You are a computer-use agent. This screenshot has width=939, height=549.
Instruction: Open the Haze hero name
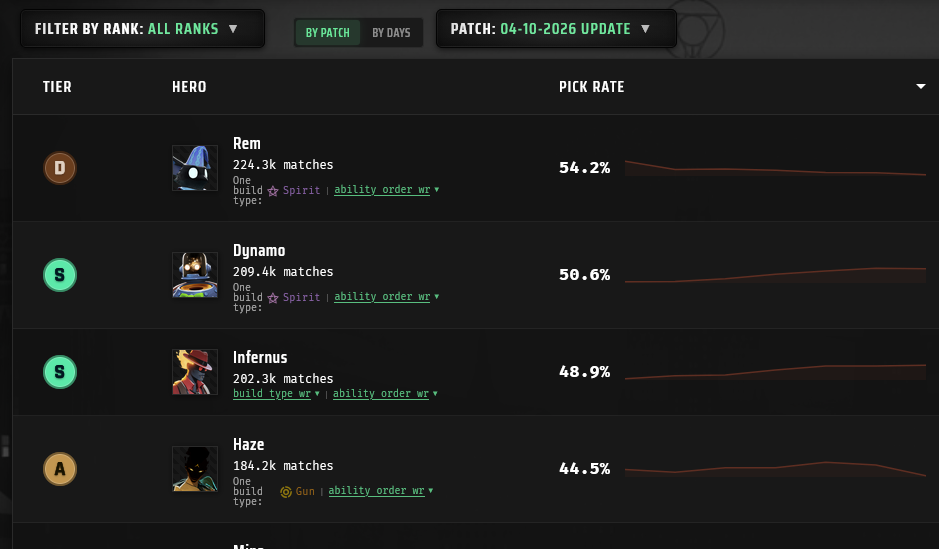[249, 444]
